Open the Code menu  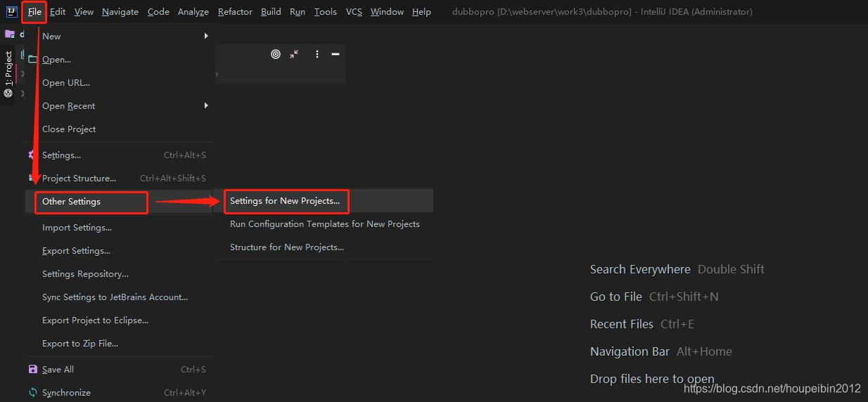point(158,12)
